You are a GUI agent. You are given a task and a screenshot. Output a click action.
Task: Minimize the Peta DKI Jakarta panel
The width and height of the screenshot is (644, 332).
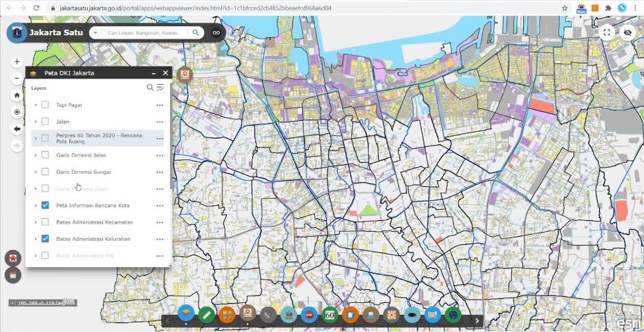153,73
